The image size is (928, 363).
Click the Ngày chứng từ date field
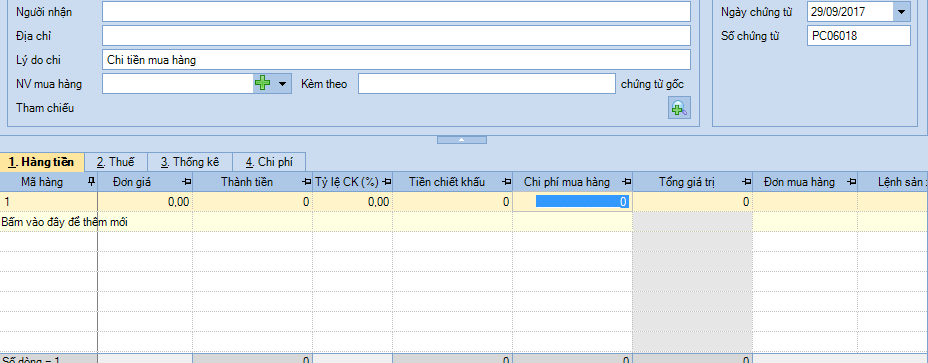(850, 11)
